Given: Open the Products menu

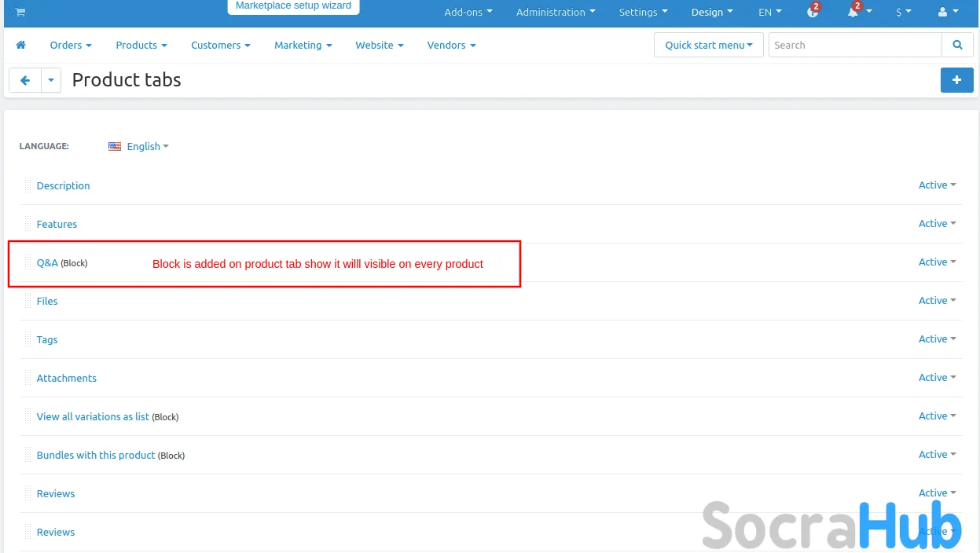Looking at the screenshot, I should 141,46.
